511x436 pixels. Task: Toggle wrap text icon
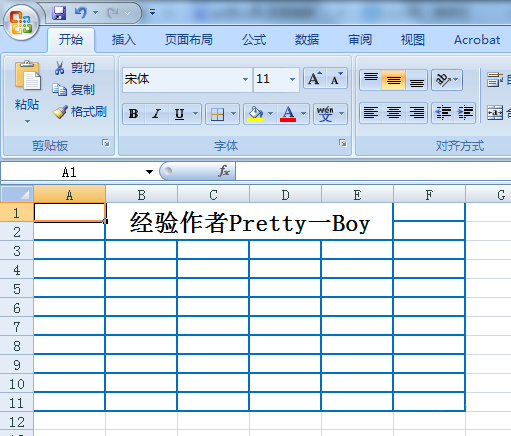[x=495, y=80]
